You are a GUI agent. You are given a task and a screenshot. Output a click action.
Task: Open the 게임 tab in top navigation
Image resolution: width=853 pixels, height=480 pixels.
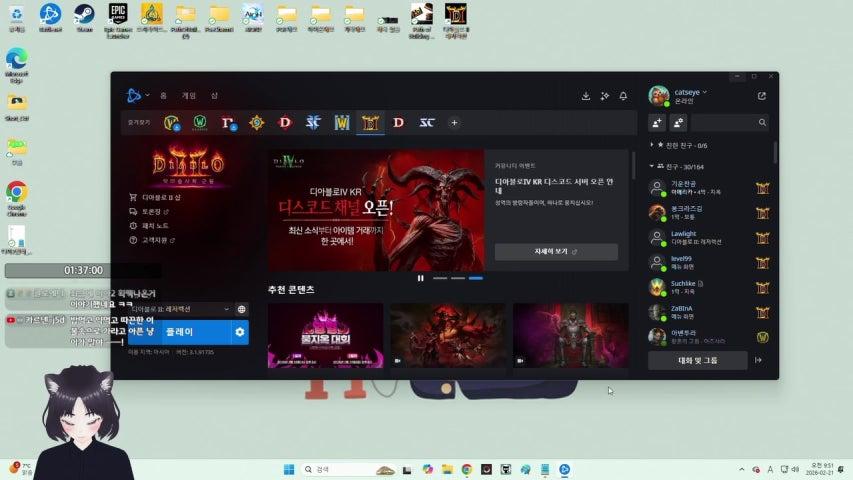click(188, 96)
